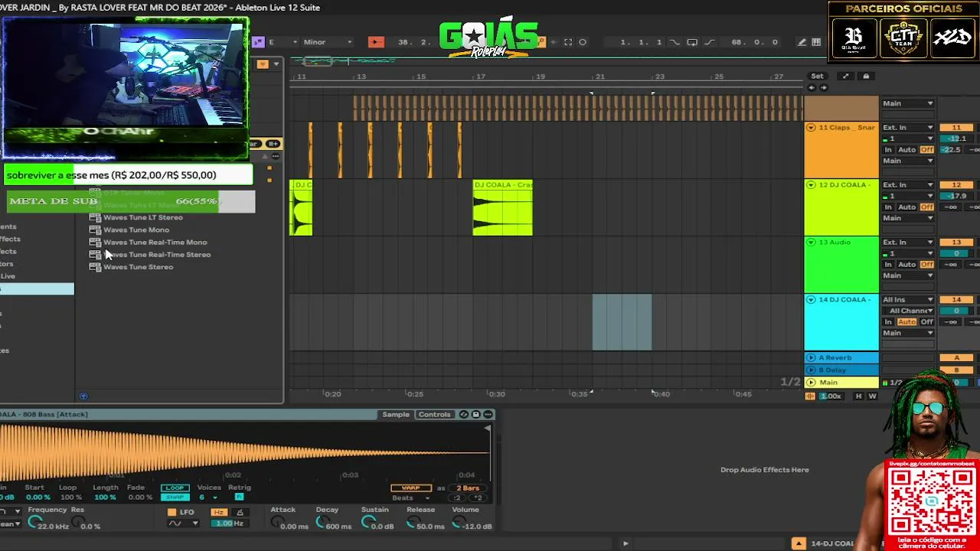Click the LFO Hz rate mode button
Viewport: 980px width, 551px height.
click(219, 512)
